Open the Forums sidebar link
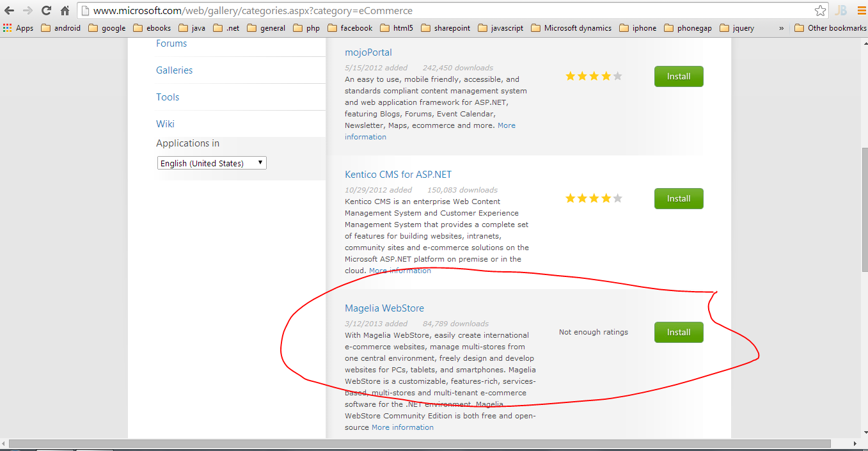The image size is (868, 451). click(x=171, y=44)
